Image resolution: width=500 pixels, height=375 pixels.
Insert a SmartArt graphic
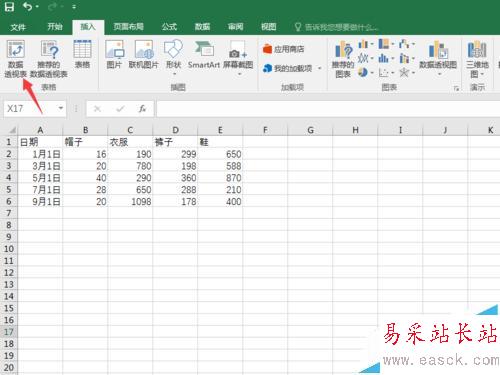pos(204,54)
